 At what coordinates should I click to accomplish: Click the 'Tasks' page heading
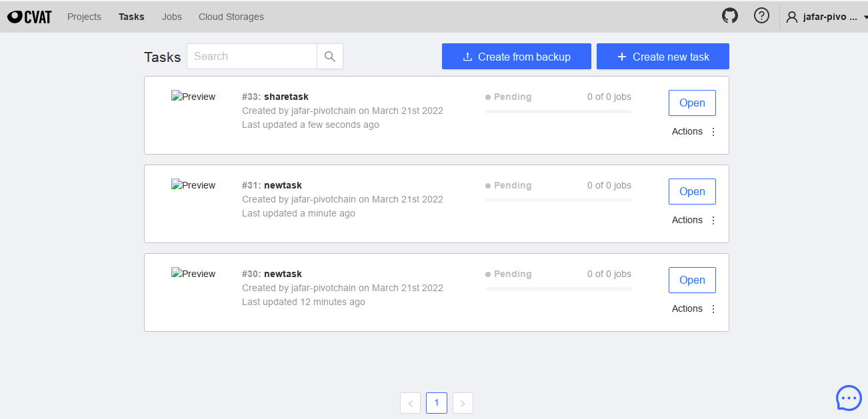[x=163, y=57]
